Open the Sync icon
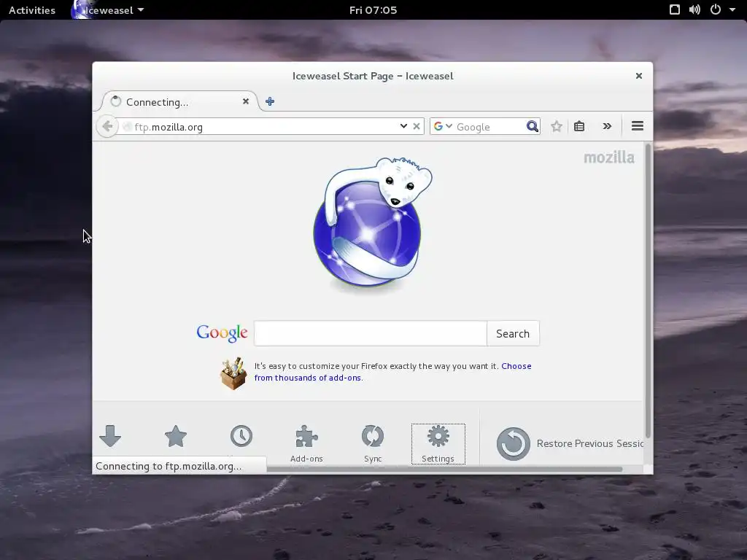747x560 pixels. click(x=373, y=443)
